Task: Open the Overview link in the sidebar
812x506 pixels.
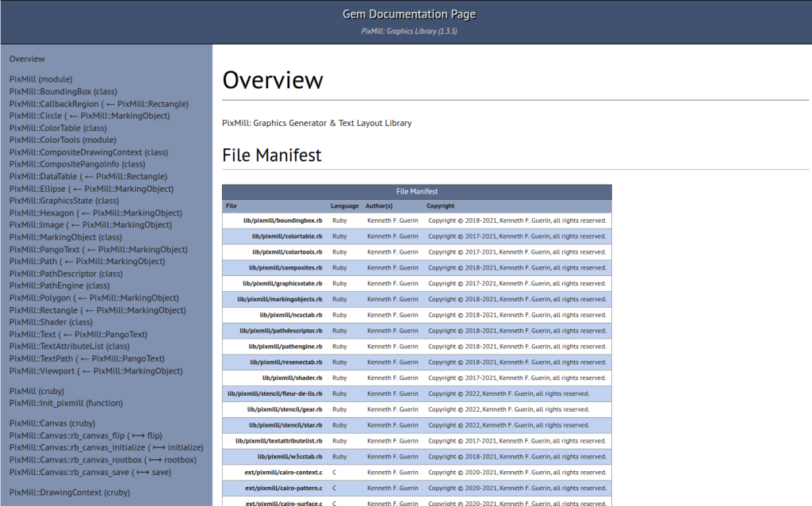Action: pos(27,59)
